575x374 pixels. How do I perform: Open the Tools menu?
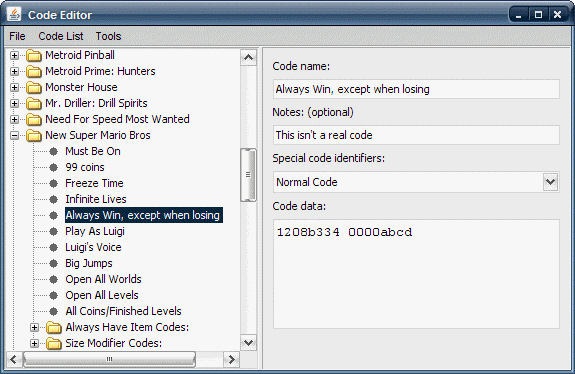click(108, 36)
